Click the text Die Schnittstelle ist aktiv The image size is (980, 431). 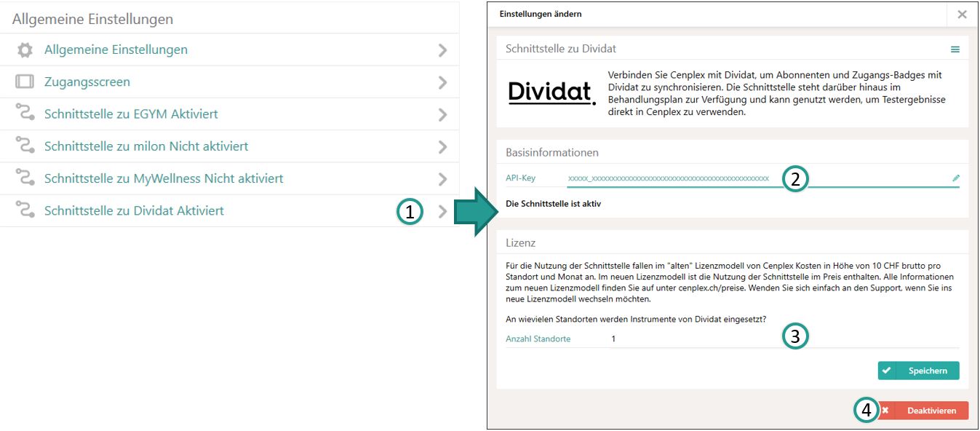coord(553,204)
